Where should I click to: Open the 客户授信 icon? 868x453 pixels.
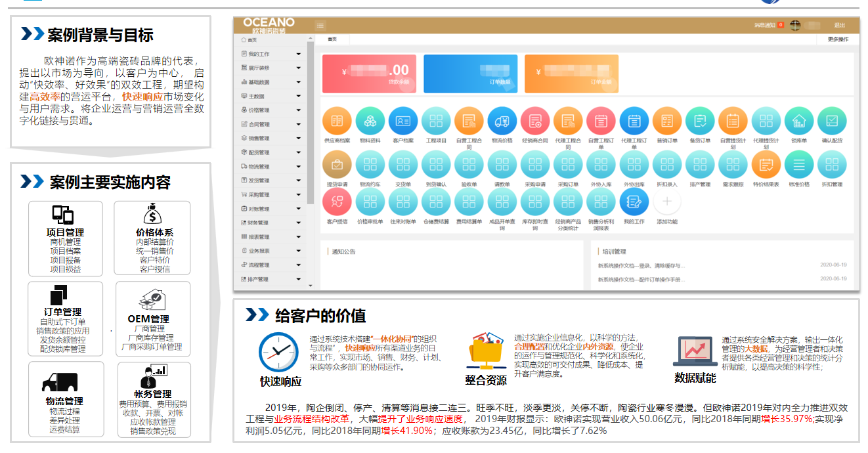coord(337,202)
